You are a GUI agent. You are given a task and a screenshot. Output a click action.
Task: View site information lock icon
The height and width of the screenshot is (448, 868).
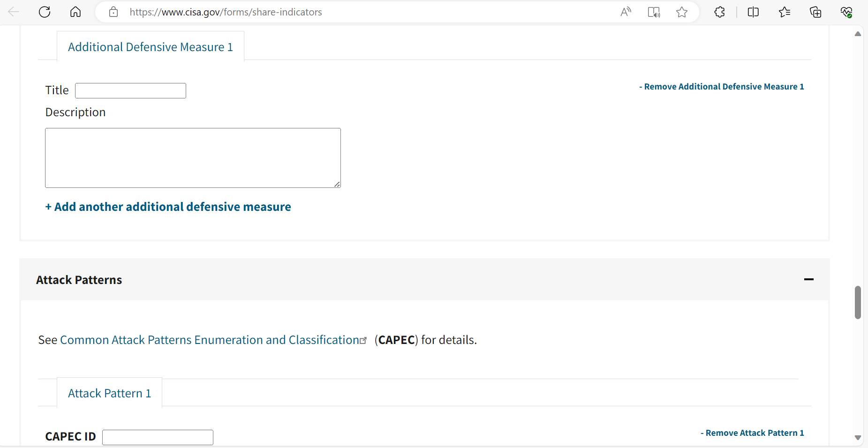point(113,12)
